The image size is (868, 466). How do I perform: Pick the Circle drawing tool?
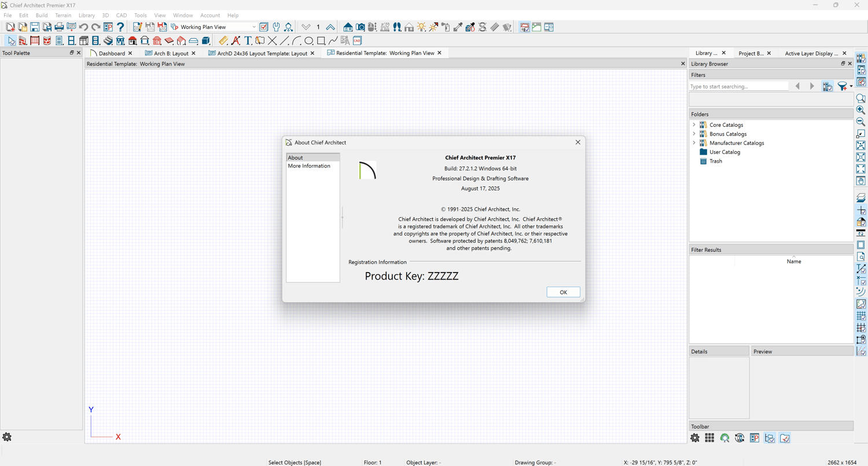[x=308, y=41]
